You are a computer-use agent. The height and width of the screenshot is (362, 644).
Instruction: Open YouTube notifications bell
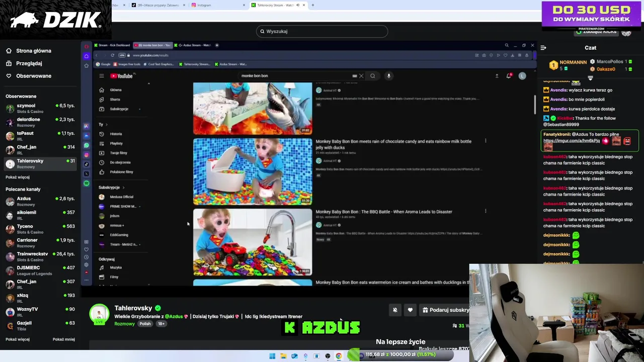509,76
